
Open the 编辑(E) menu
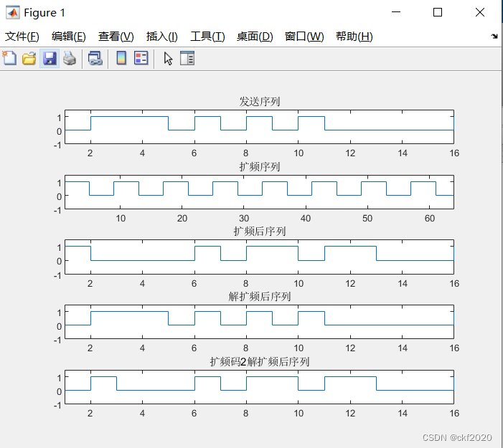69,37
